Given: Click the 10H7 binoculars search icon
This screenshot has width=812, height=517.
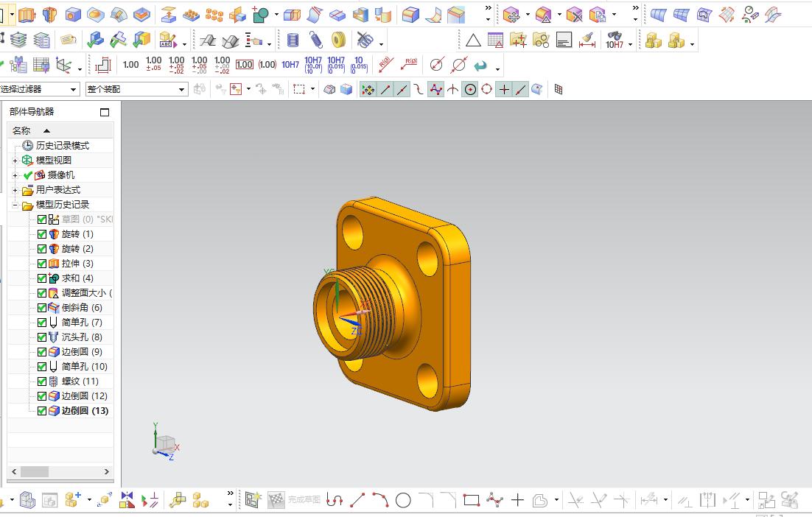Looking at the screenshot, I should [615, 40].
